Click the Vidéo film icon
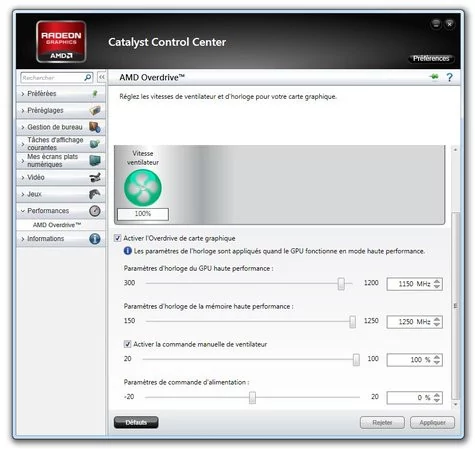Viewport: 475px width, 452px height. [x=95, y=177]
